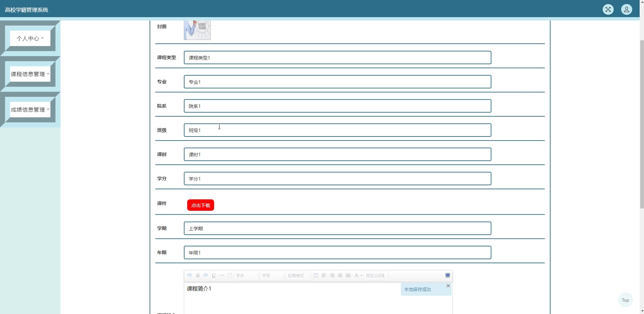The image size is (644, 314).
Task: Open the 字号 font size dropdown
Action: click(273, 276)
